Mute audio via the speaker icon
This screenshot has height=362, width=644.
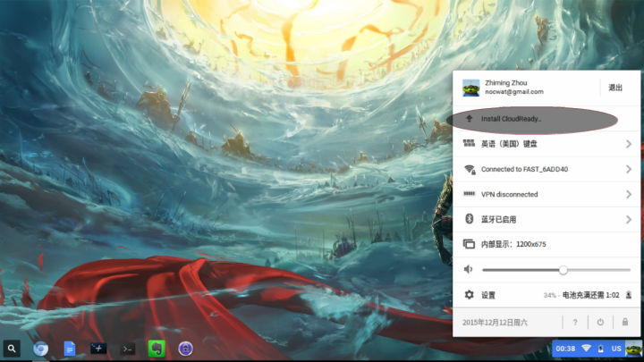pos(468,269)
